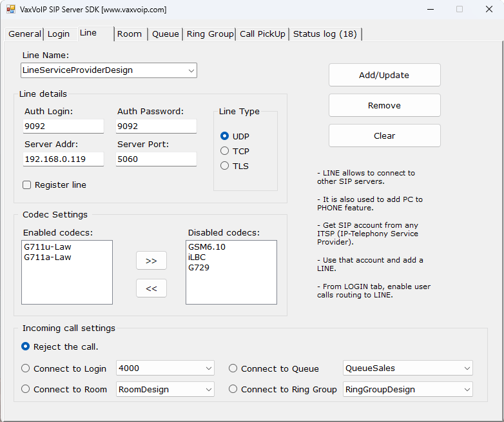Focus the Auth Login field
Image resolution: width=504 pixels, height=422 pixels.
(x=63, y=126)
